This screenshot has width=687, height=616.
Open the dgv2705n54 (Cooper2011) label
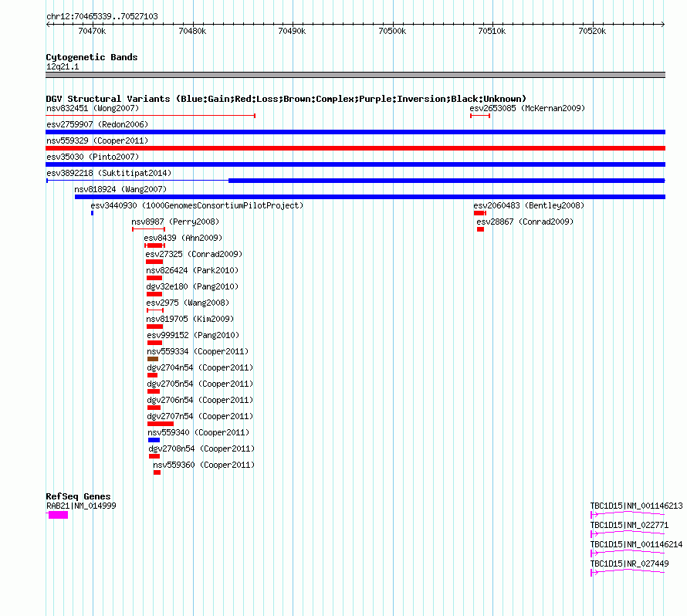tap(200, 384)
